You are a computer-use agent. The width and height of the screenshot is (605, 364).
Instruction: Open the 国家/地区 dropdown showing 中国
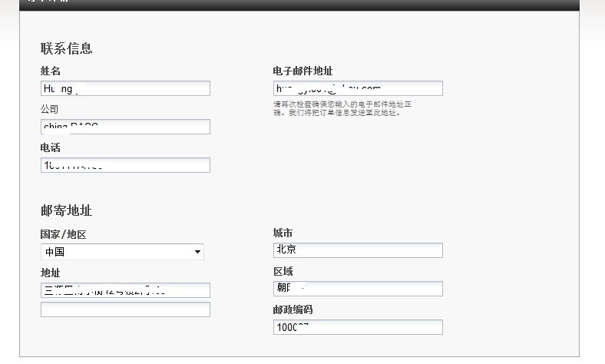[x=122, y=252]
